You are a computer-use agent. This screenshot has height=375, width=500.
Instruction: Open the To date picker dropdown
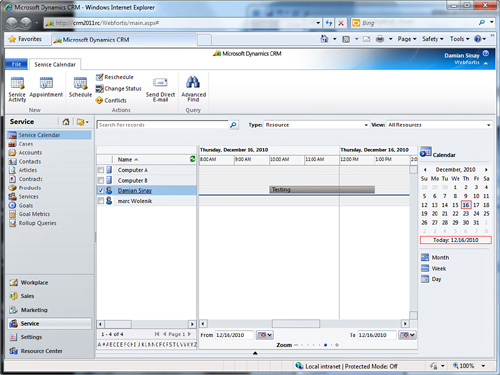407,335
